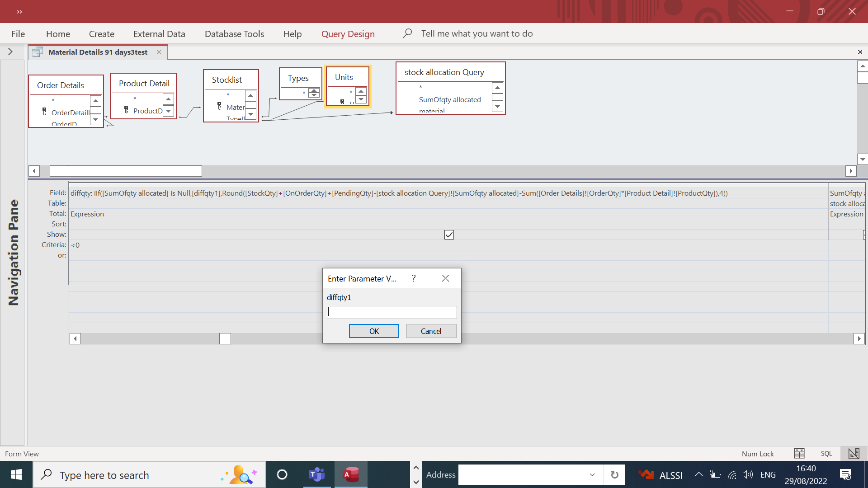Click the Design View icon in status bar
The image size is (868, 488).
pyautogui.click(x=854, y=453)
